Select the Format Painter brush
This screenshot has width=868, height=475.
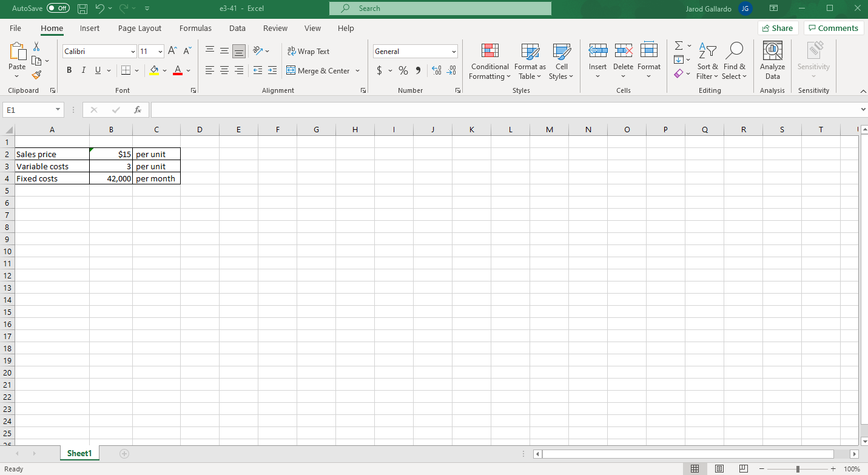[36, 75]
